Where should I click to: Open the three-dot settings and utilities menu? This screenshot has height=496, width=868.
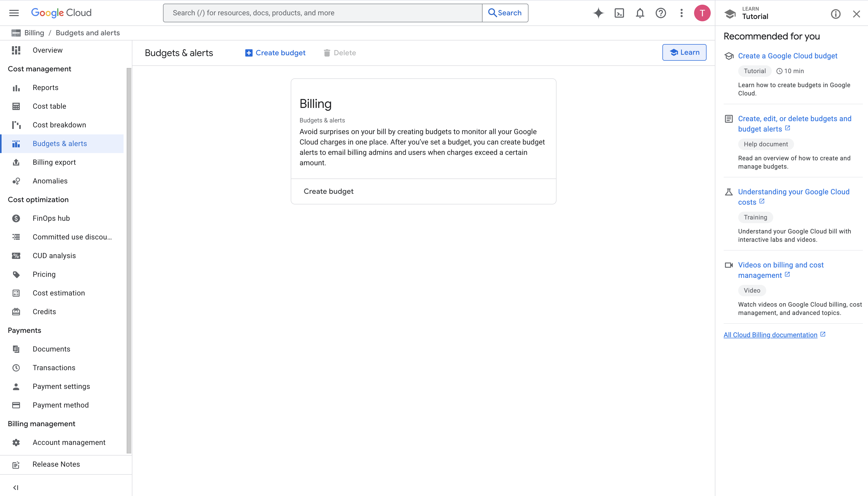[681, 13]
